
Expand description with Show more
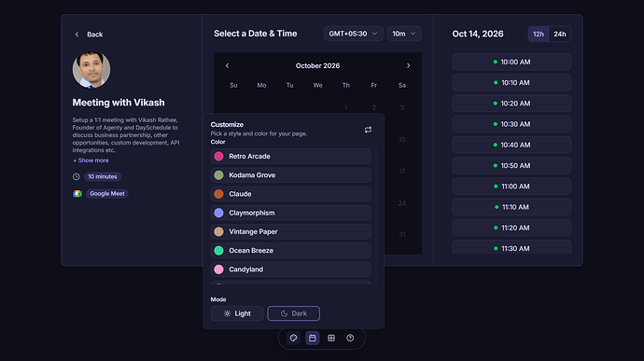click(x=91, y=160)
